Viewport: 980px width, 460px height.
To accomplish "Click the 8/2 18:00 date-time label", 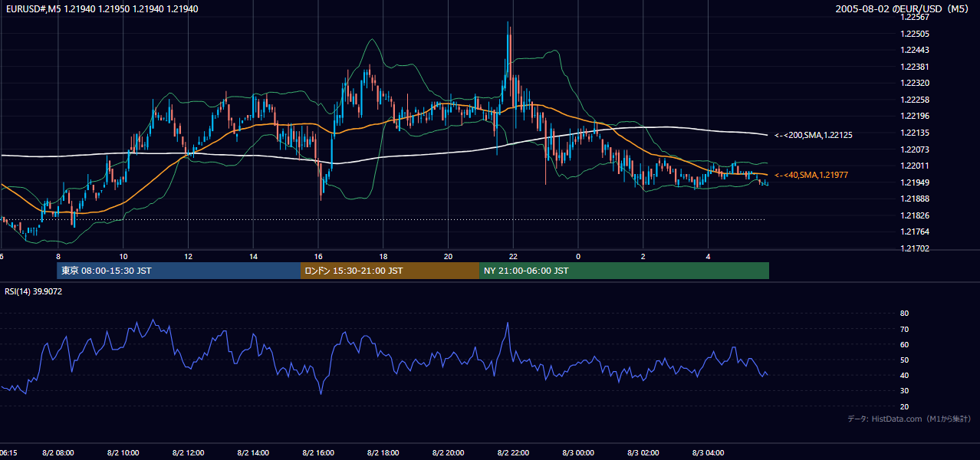I will click(383, 453).
